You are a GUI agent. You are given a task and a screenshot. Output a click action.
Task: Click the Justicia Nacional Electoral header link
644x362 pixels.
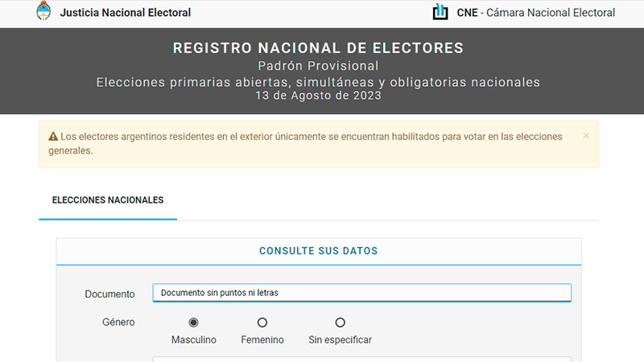[126, 13]
